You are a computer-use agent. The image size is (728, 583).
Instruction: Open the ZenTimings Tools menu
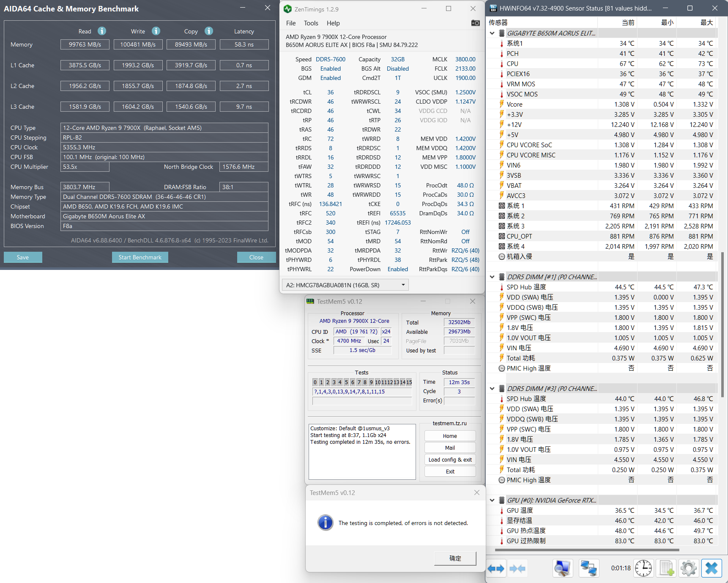[x=311, y=23]
